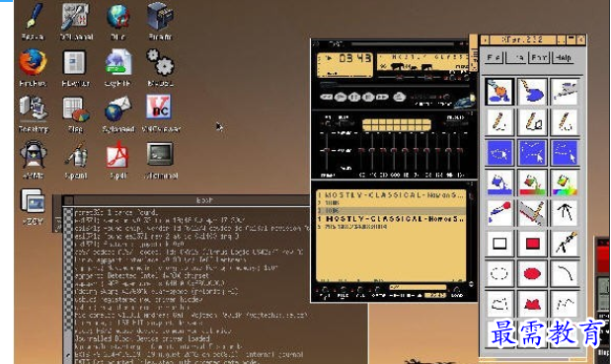
Task: Click the last band slider in XMMS equalizer
Action: coord(460,151)
